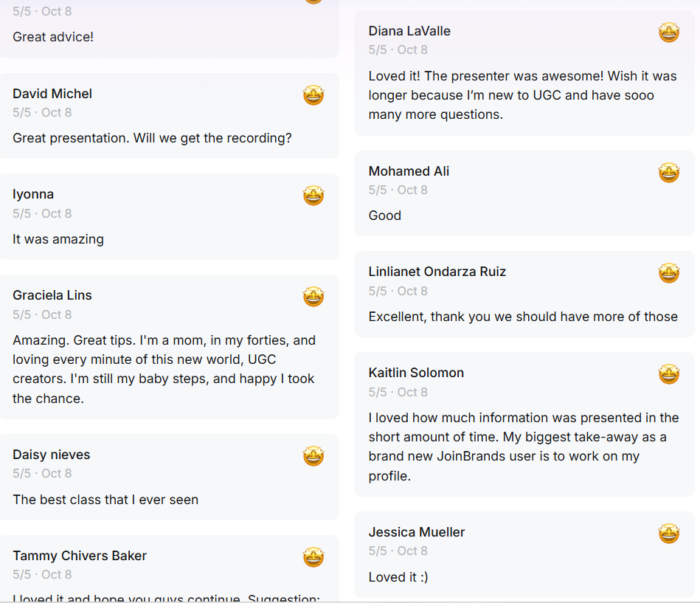Image resolution: width=700 pixels, height=603 pixels.
Task: Click Tammy Chivers Baker's rating emoji
Action: click(313, 557)
